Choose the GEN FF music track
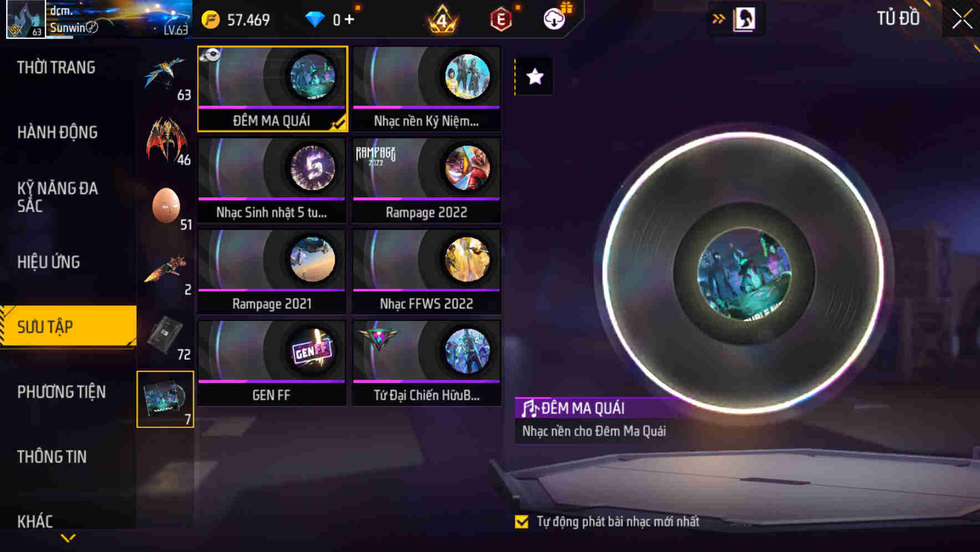 tap(272, 363)
